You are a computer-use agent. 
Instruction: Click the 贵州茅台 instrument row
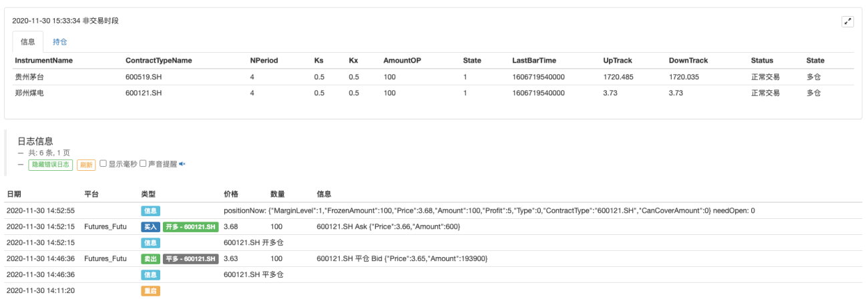click(x=433, y=77)
